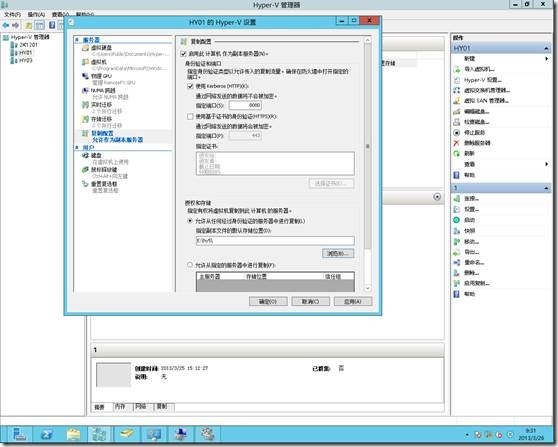This screenshot has width=558, height=447.
Task: Switch to the 内存 tab
Action: 120,406
